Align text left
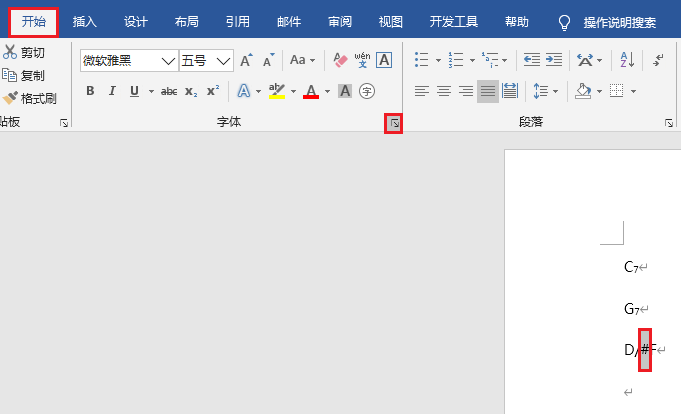 tap(421, 91)
